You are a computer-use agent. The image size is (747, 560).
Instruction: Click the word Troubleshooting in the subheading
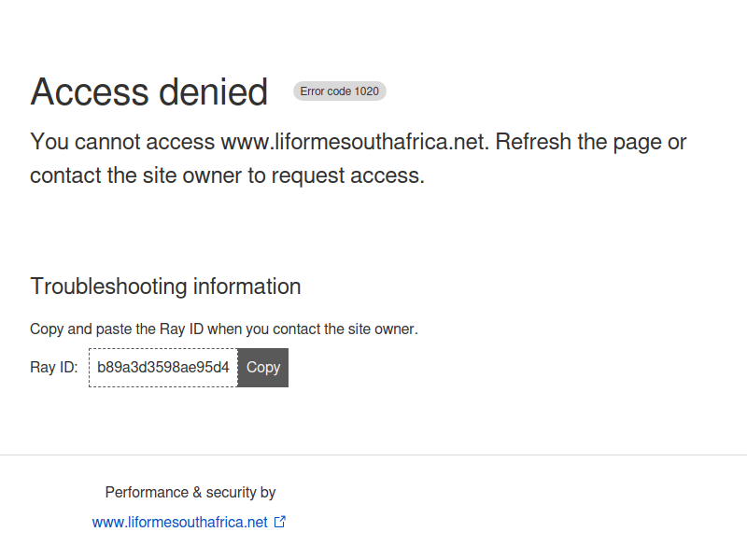click(108, 287)
